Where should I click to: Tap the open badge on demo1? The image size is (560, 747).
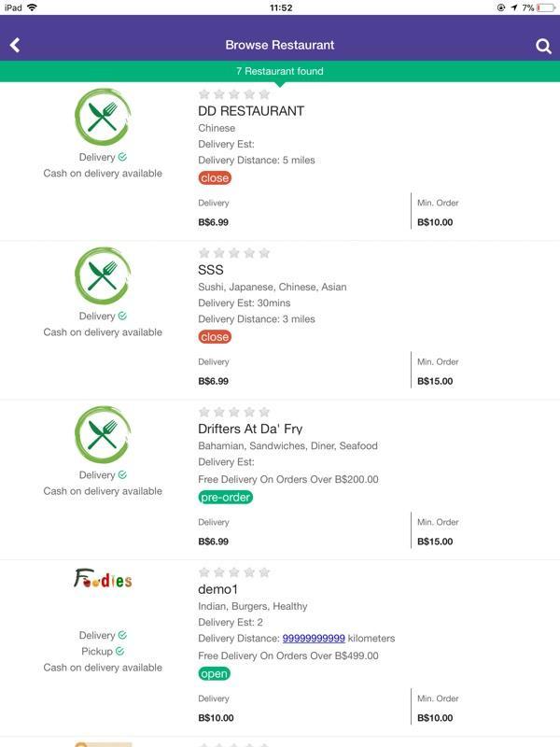pyautogui.click(x=215, y=673)
